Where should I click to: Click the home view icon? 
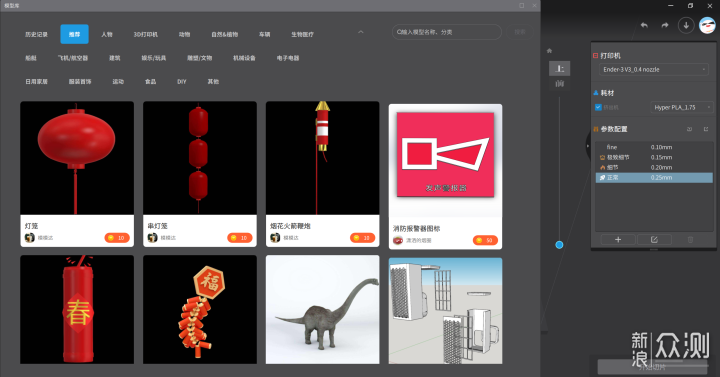click(x=549, y=51)
